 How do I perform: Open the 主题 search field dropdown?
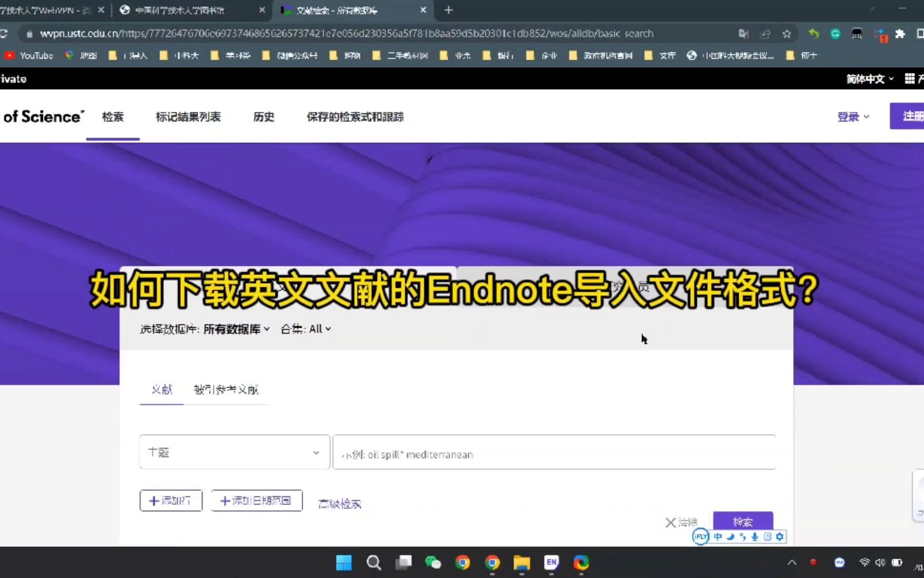coord(234,452)
